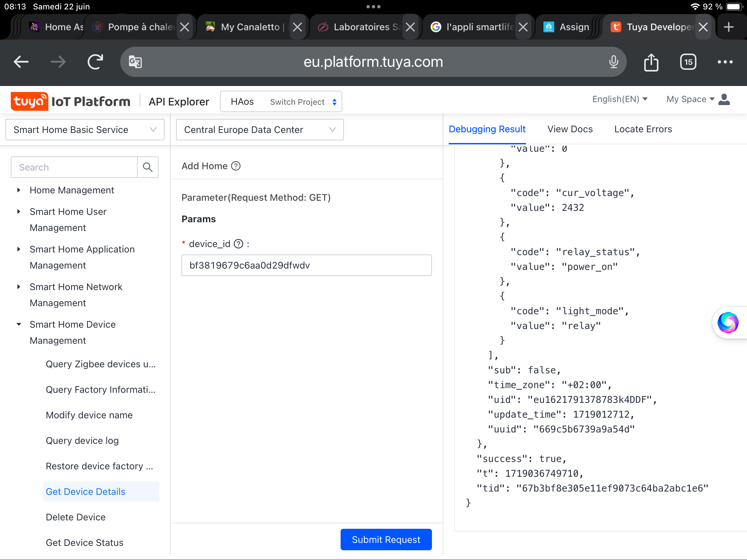The image size is (747, 560).
Task: Select Get Device Details API
Action: click(x=101, y=492)
